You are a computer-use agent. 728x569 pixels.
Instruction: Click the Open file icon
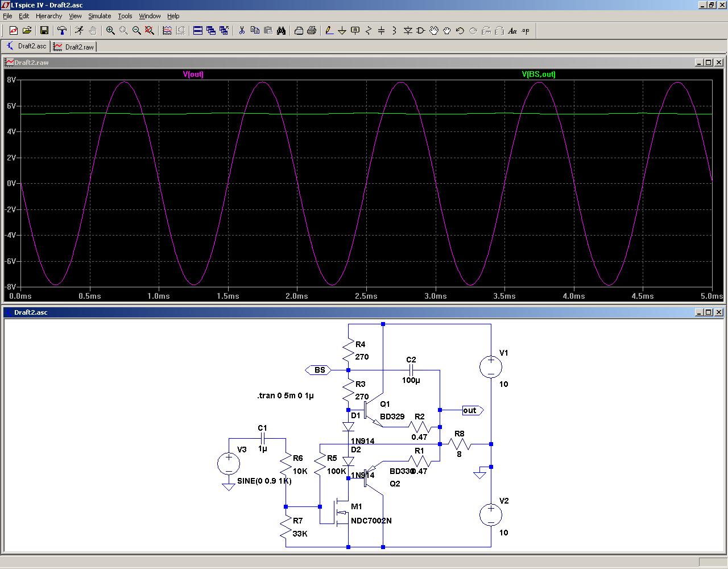click(x=27, y=31)
